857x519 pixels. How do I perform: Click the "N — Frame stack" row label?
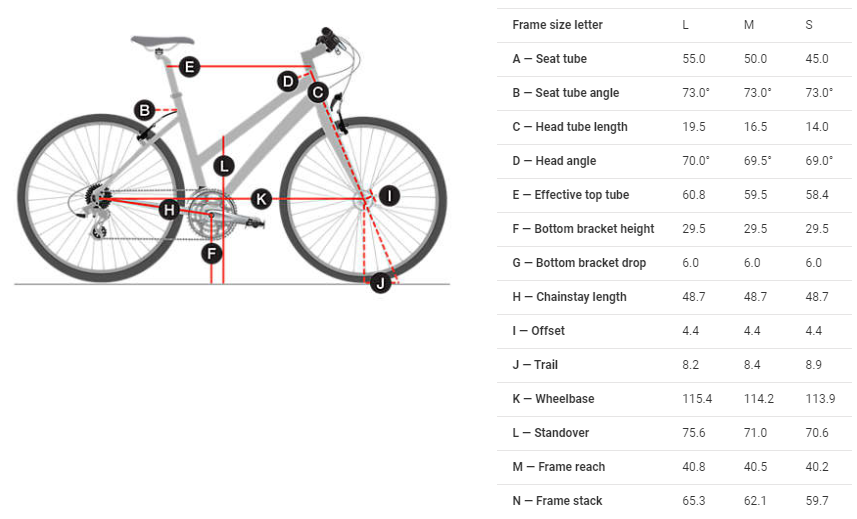(557, 501)
